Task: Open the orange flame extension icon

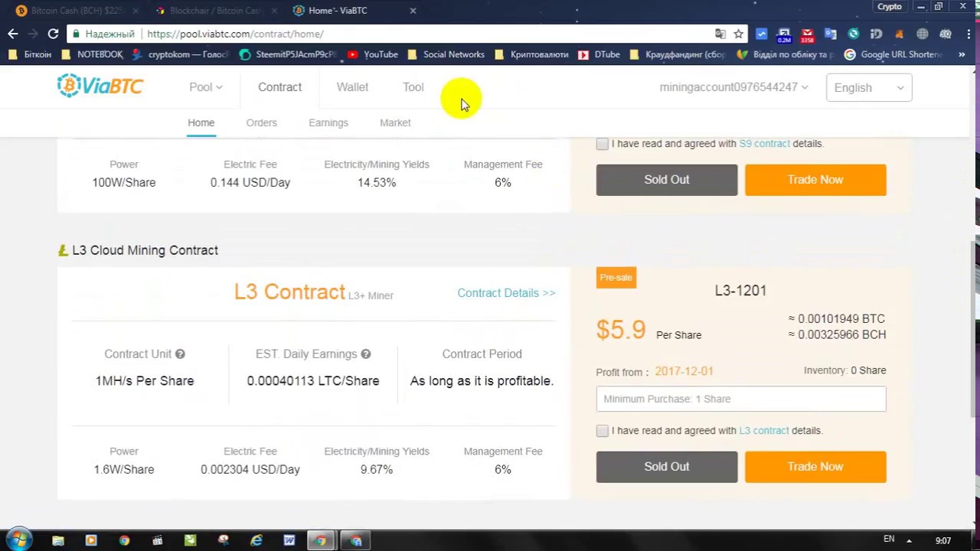Action: pos(900,34)
